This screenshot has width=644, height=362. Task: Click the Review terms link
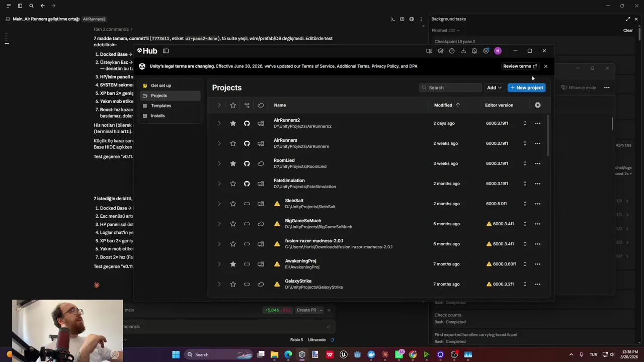[x=520, y=66]
